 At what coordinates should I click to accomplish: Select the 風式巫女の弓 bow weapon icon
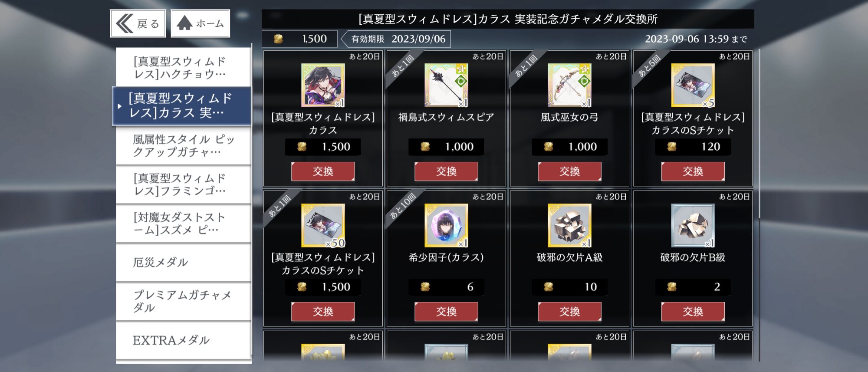[x=569, y=86]
